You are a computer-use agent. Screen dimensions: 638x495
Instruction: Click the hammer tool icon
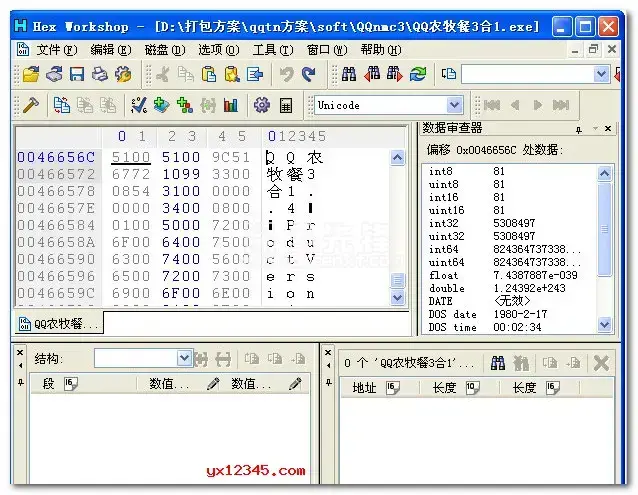click(x=31, y=105)
